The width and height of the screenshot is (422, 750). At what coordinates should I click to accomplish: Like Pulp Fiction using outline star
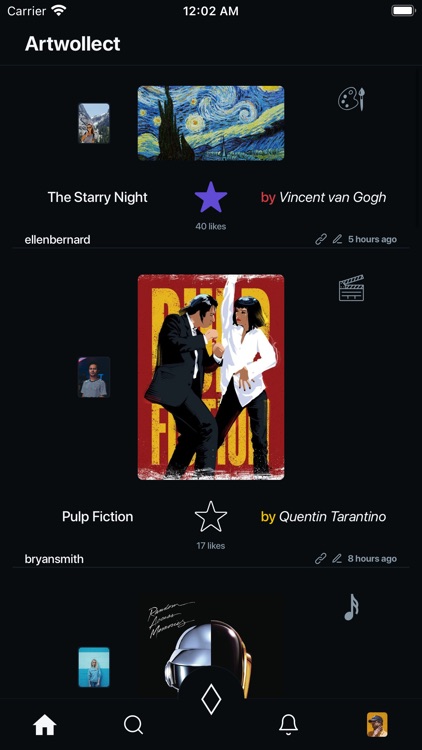click(211, 516)
